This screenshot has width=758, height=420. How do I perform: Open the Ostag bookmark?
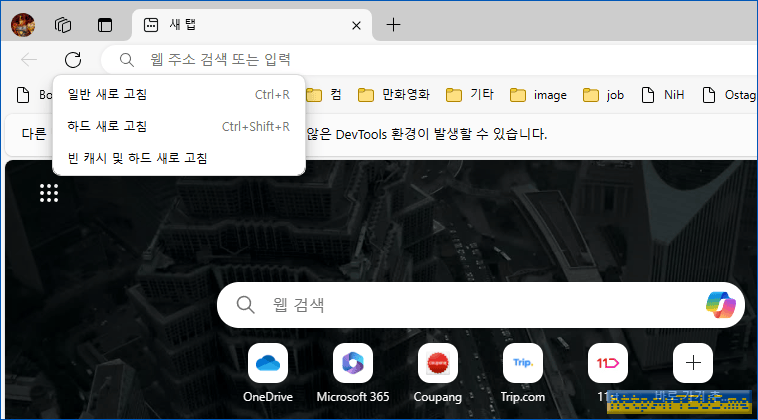729,95
